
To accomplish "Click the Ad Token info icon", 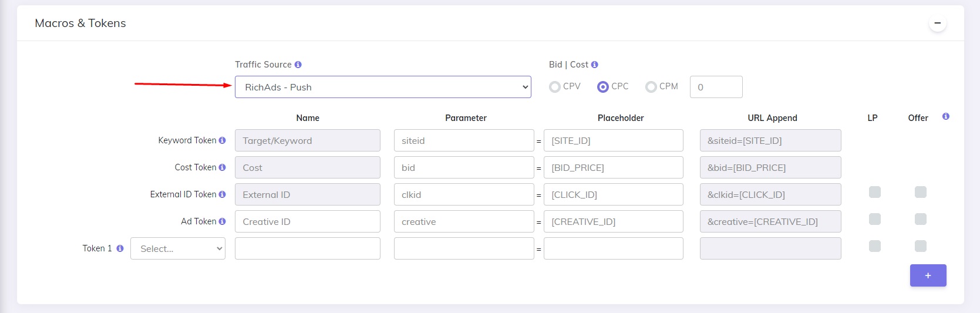I will 222,221.
